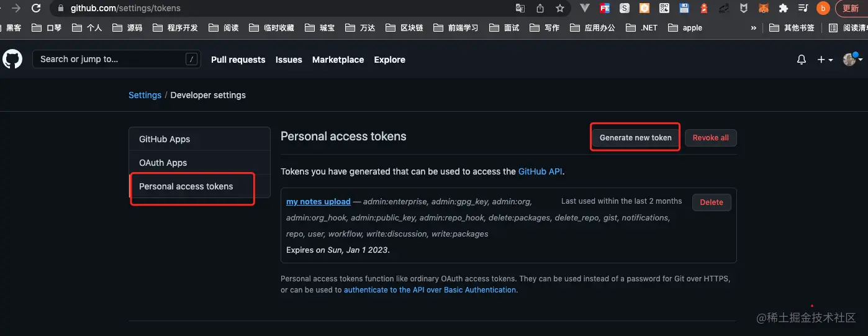Screen dimensions: 868x336
Task: Click Generate new token
Action: pyautogui.click(x=636, y=138)
